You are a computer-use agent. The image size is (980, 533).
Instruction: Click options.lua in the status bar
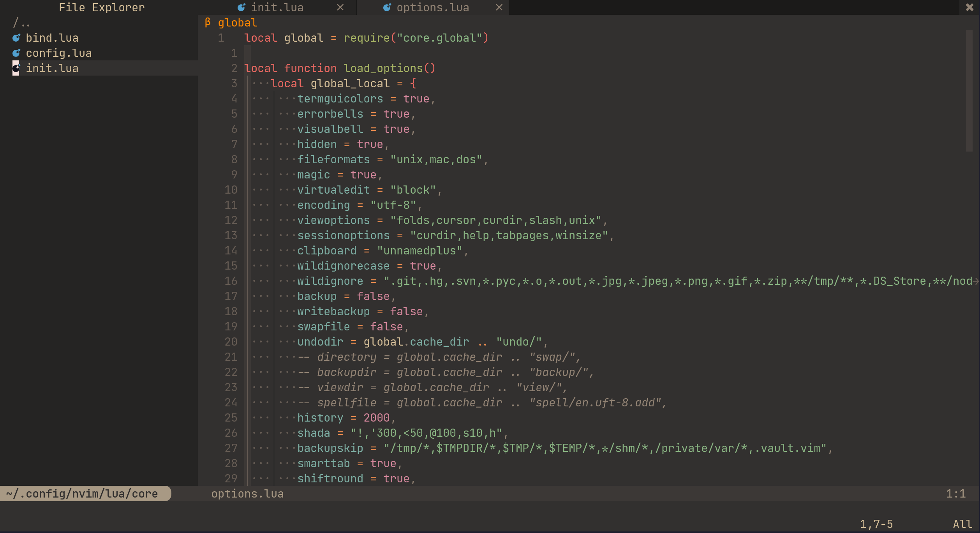[247, 493]
